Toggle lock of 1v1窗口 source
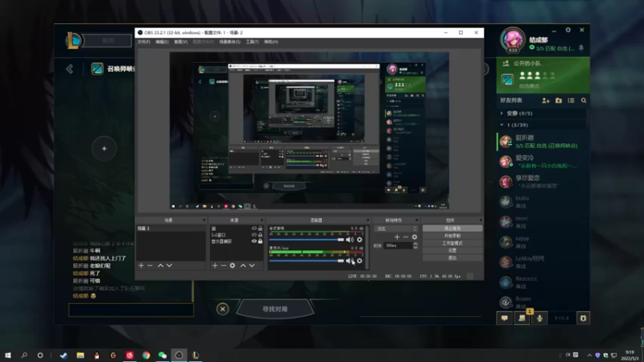The height and width of the screenshot is (362, 644). point(260,235)
